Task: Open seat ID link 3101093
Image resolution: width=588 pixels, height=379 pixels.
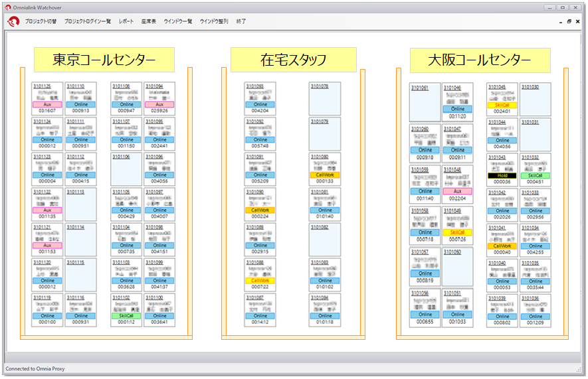Action: [255, 86]
